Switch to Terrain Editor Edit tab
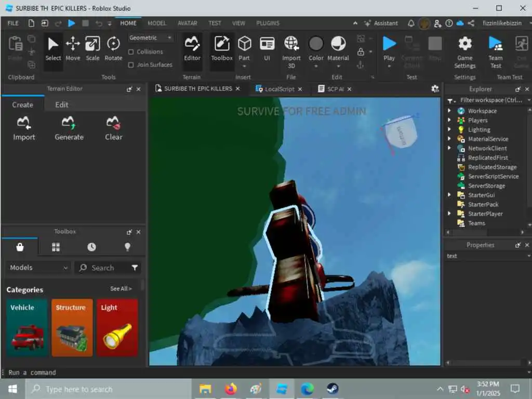This screenshot has width=532, height=399. pyautogui.click(x=62, y=105)
